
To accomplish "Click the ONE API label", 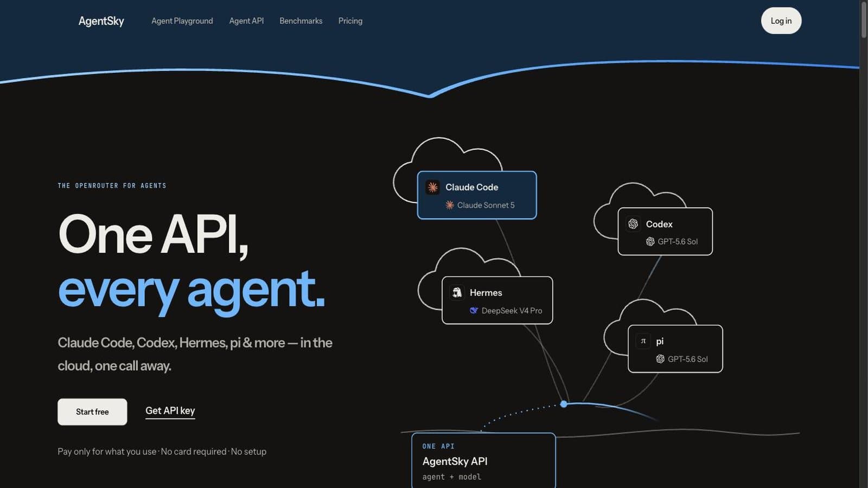I will click(438, 446).
